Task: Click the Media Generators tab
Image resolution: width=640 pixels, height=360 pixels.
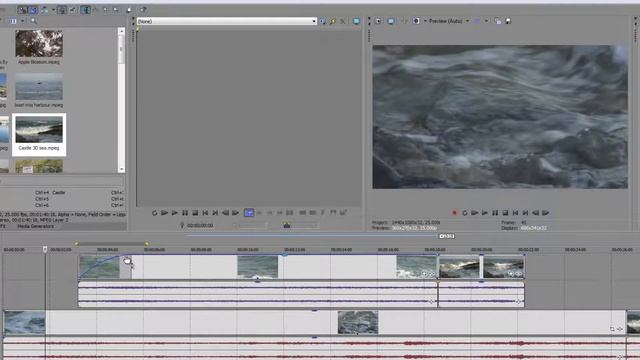Action: (36, 226)
